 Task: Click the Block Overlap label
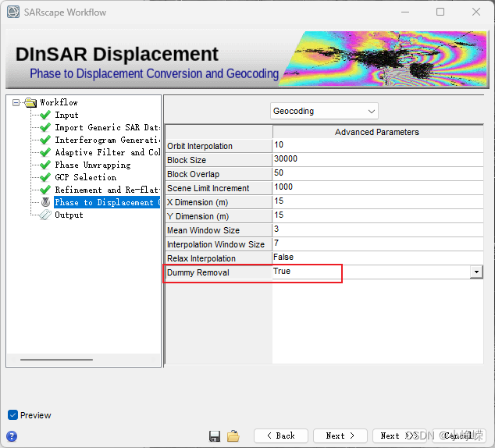(x=193, y=174)
